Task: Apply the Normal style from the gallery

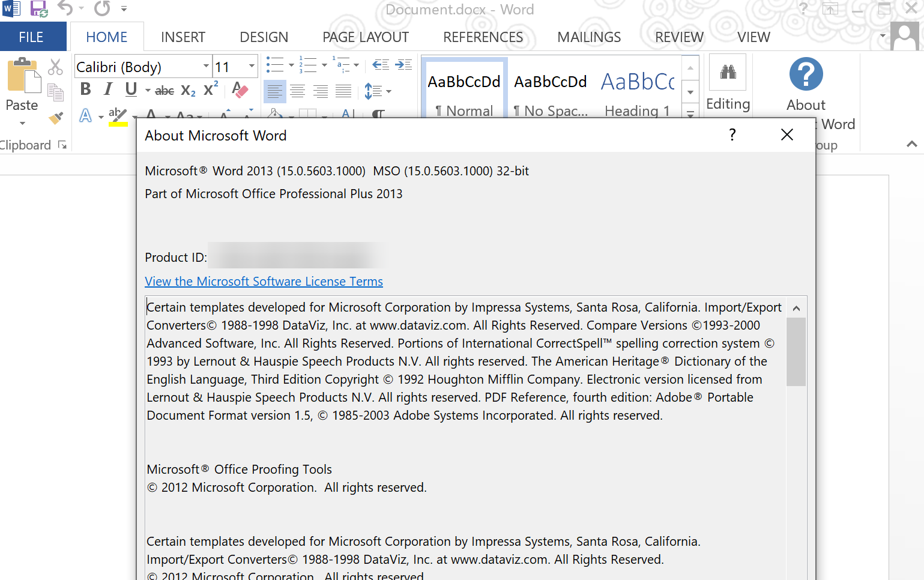Action: pos(464,88)
